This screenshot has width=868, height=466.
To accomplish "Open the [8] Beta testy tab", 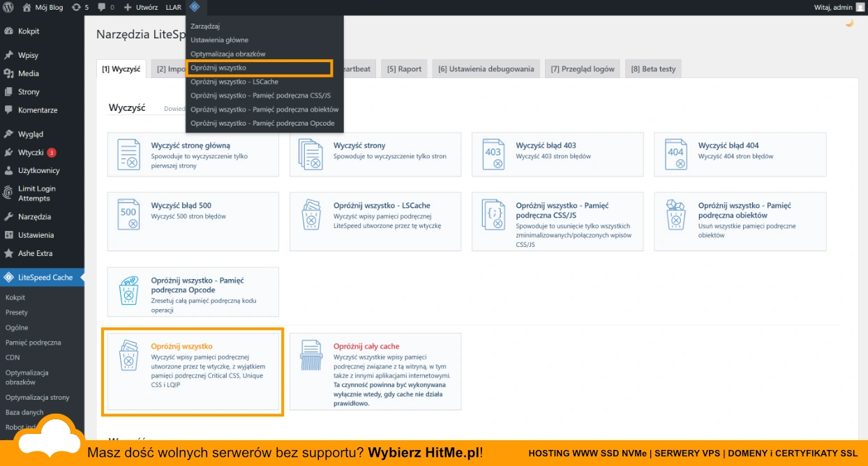I will tap(653, 69).
